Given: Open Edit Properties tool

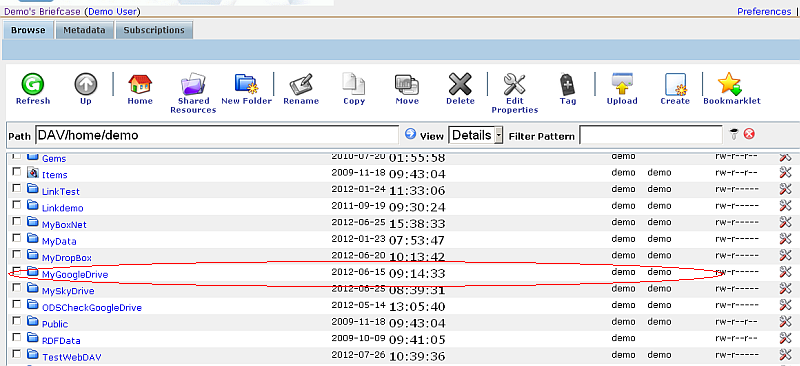Looking at the screenshot, I should pos(514,84).
